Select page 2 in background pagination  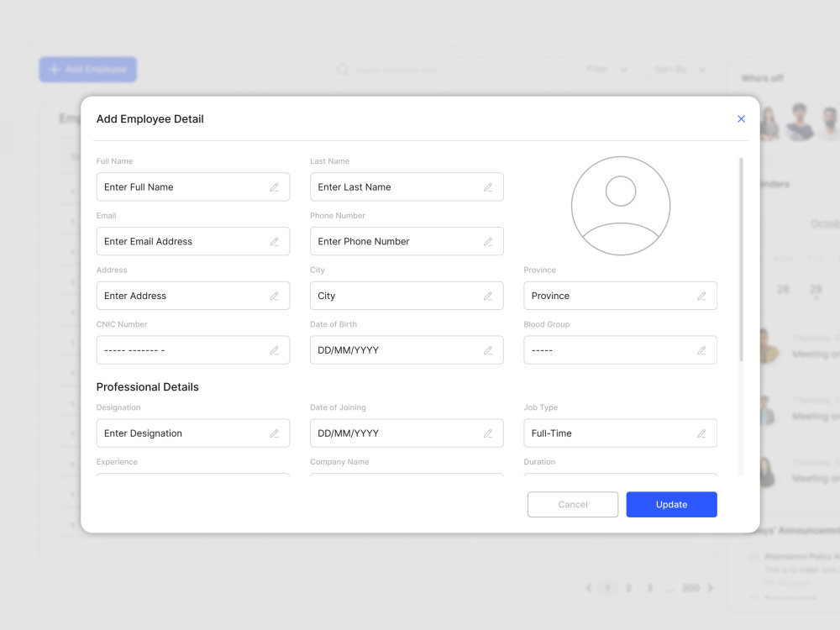[628, 588]
